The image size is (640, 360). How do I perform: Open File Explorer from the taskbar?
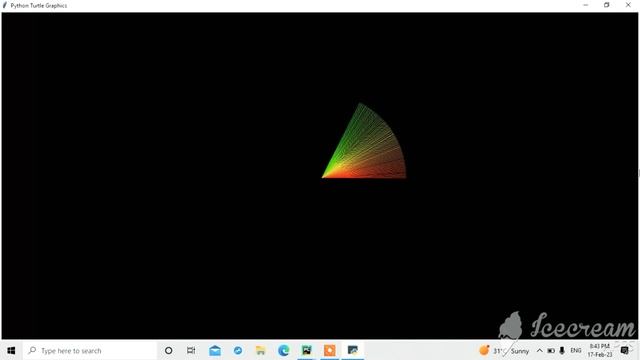coord(260,351)
